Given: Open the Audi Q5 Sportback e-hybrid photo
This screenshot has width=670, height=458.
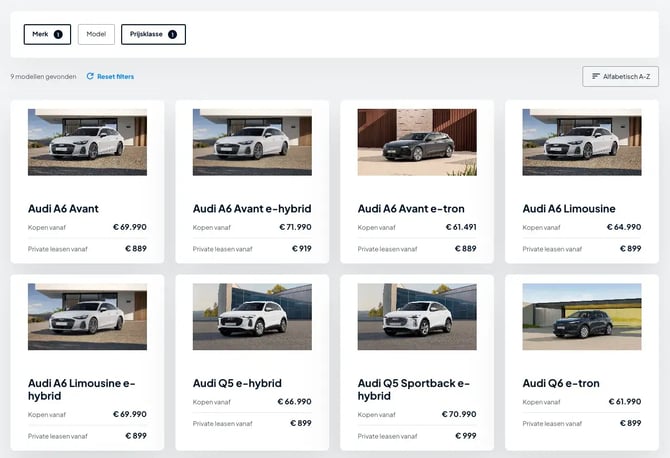Looking at the screenshot, I should [417, 317].
